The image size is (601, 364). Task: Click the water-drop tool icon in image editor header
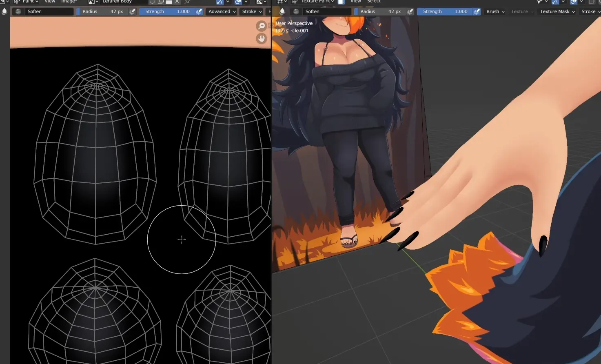coord(4,11)
